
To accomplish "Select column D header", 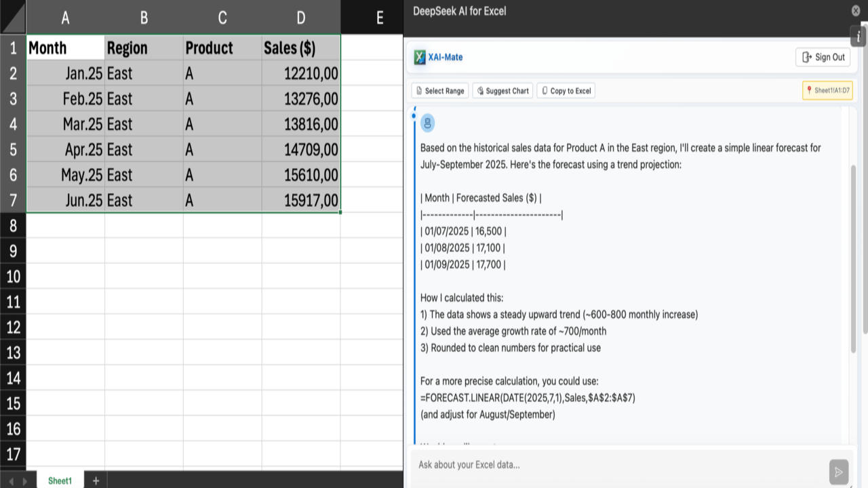I will (x=301, y=18).
